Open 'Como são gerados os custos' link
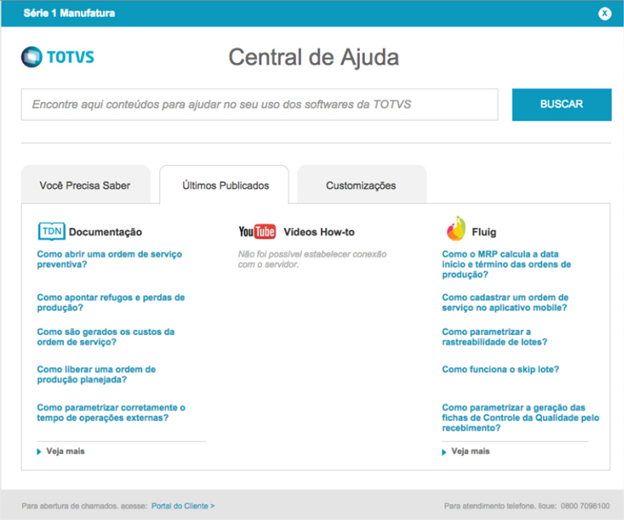624x520 pixels. pyautogui.click(x=105, y=337)
